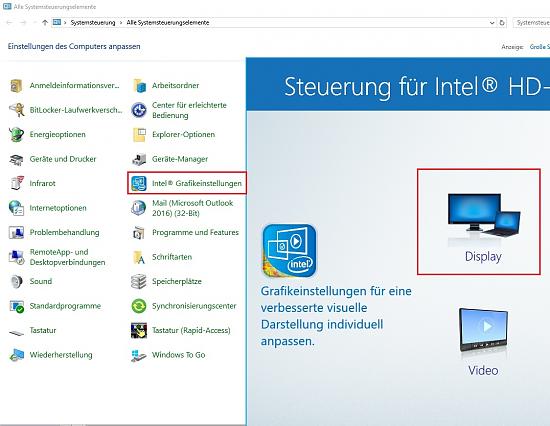The width and height of the screenshot is (550, 426).
Task: Open the Video player tile
Action: click(483, 342)
